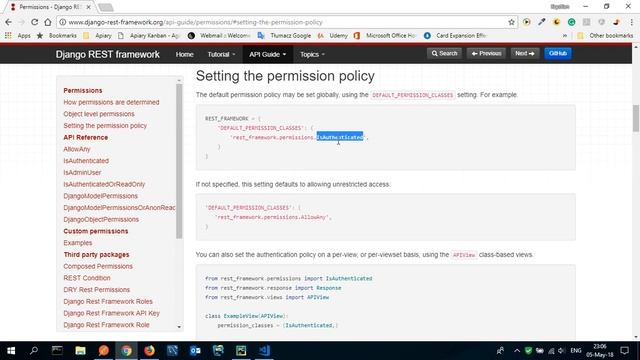Open the Other bookmarks folder

605,36
